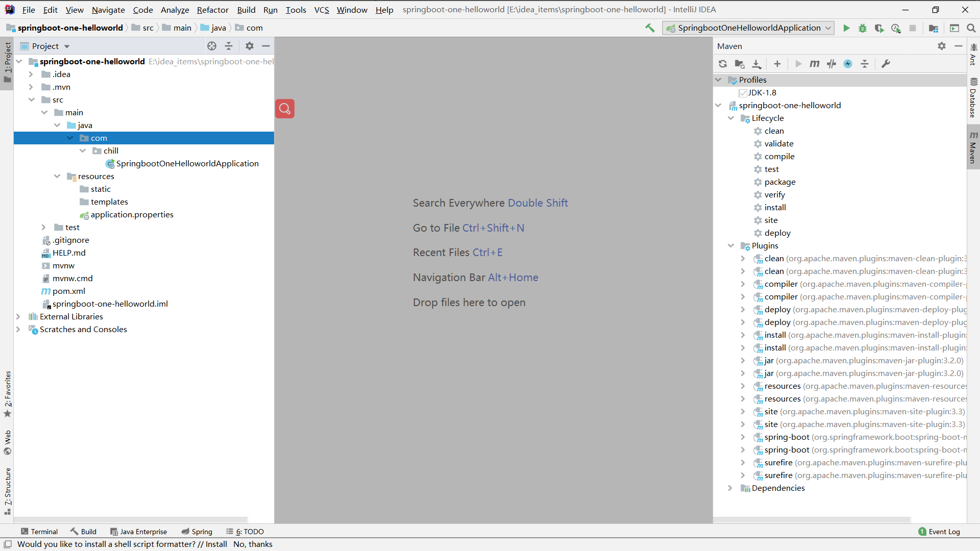This screenshot has width=980, height=551.
Task: Open the Refactor menu
Action: [213, 10]
